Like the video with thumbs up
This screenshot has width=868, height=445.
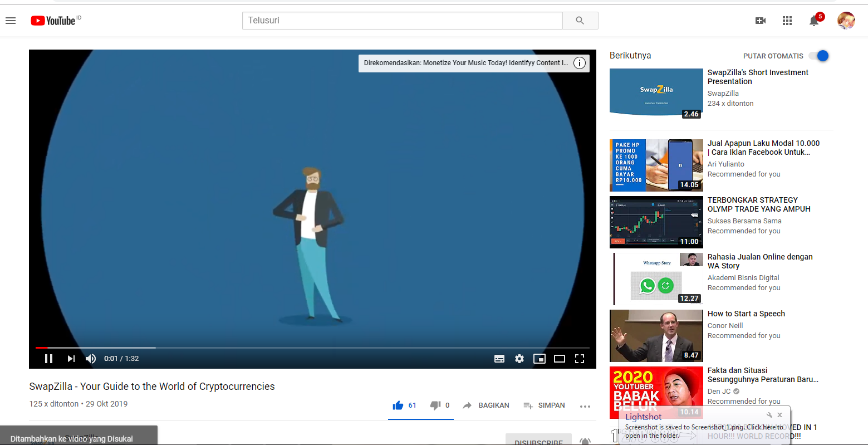point(398,405)
